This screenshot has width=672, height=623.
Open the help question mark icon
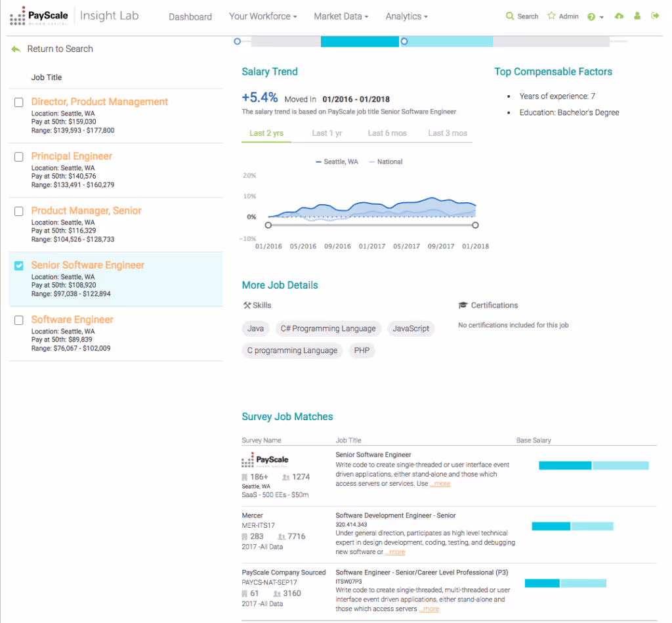pos(591,16)
